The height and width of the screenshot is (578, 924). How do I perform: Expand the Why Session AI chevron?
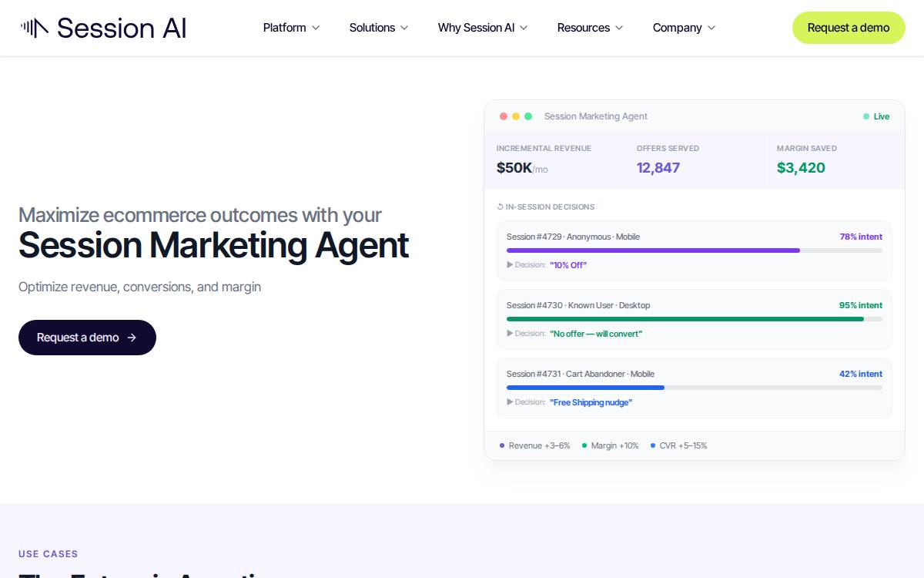pos(524,28)
